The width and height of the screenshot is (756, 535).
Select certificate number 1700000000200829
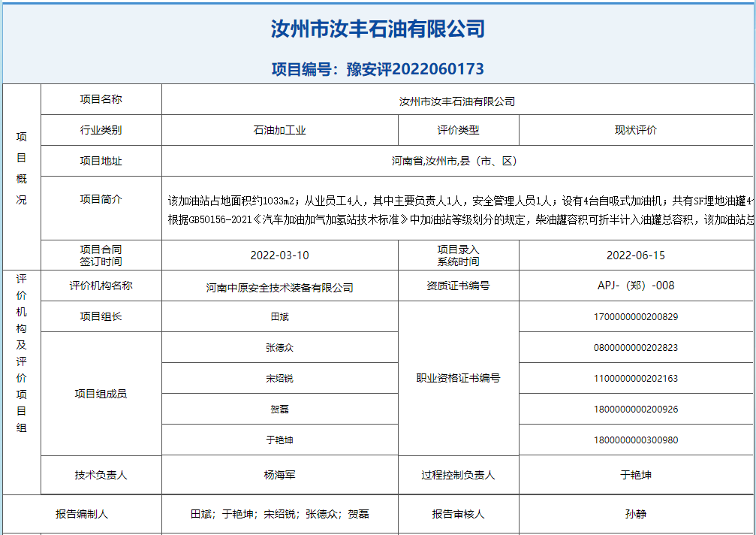[636, 317]
